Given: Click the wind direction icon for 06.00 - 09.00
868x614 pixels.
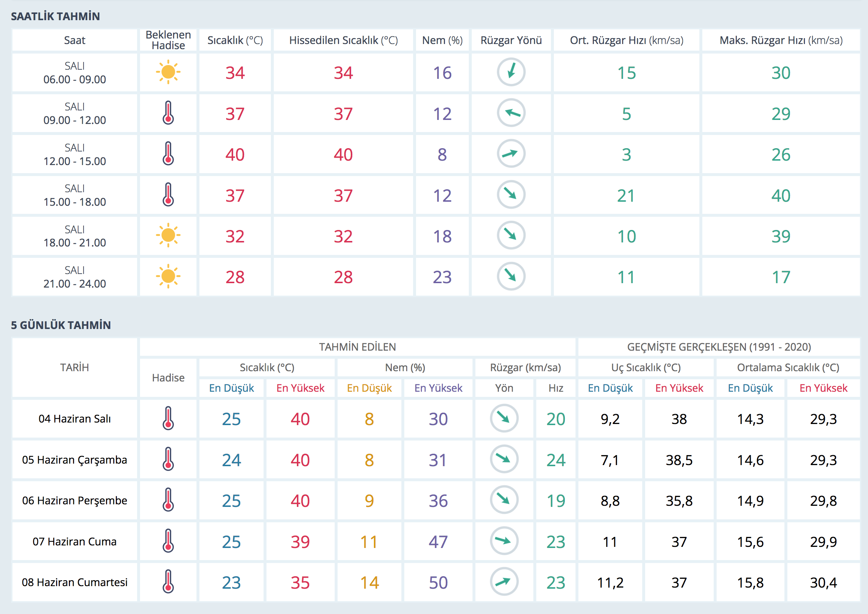Looking at the screenshot, I should coord(511,72).
